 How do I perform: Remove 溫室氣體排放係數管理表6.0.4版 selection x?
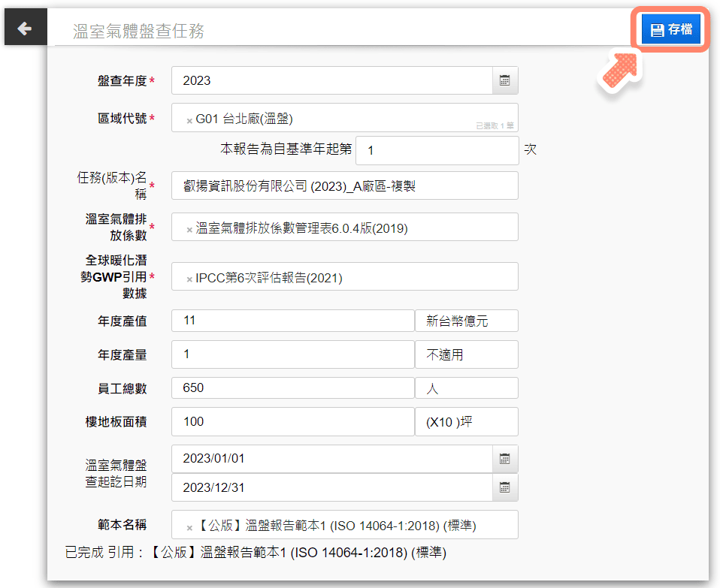pos(189,229)
